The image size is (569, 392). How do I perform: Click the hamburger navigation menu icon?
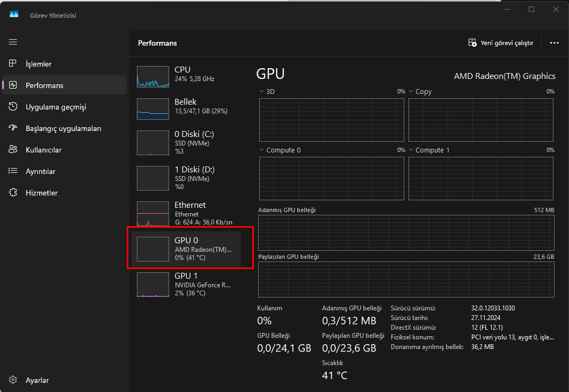(13, 42)
